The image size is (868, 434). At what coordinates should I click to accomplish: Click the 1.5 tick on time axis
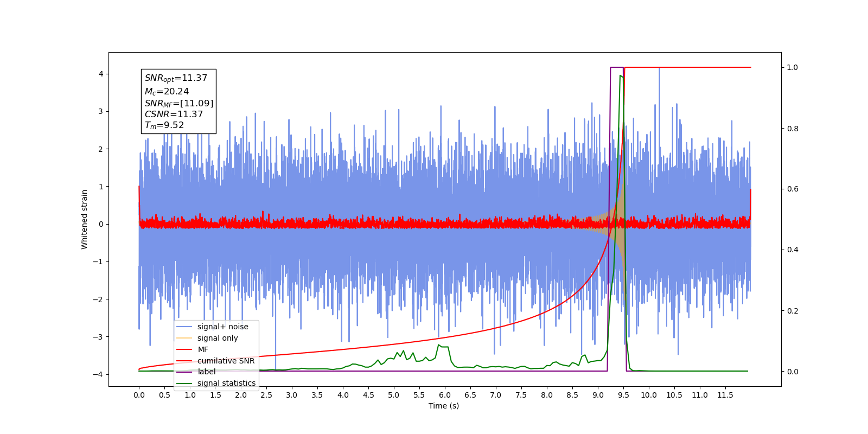click(215, 395)
